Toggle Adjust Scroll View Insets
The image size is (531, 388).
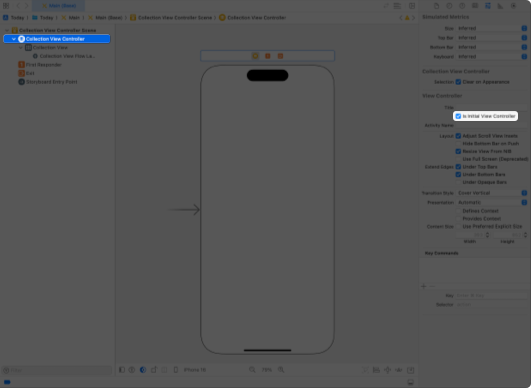458,136
